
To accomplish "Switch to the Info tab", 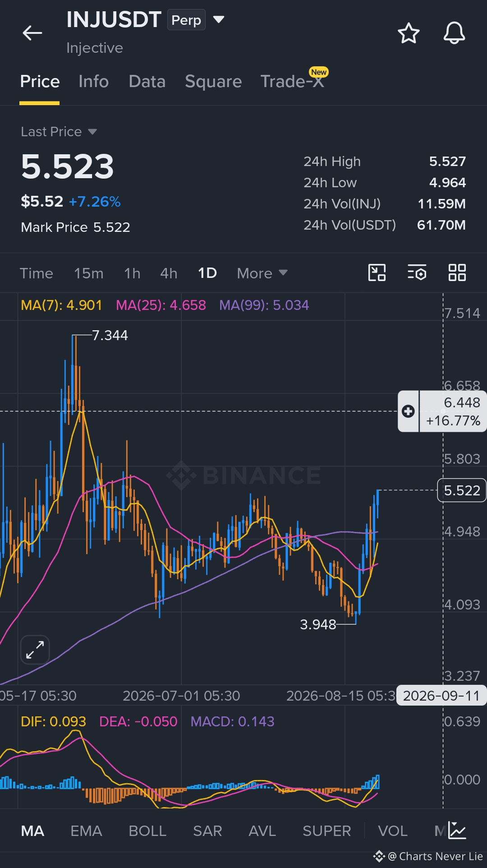I will [93, 82].
